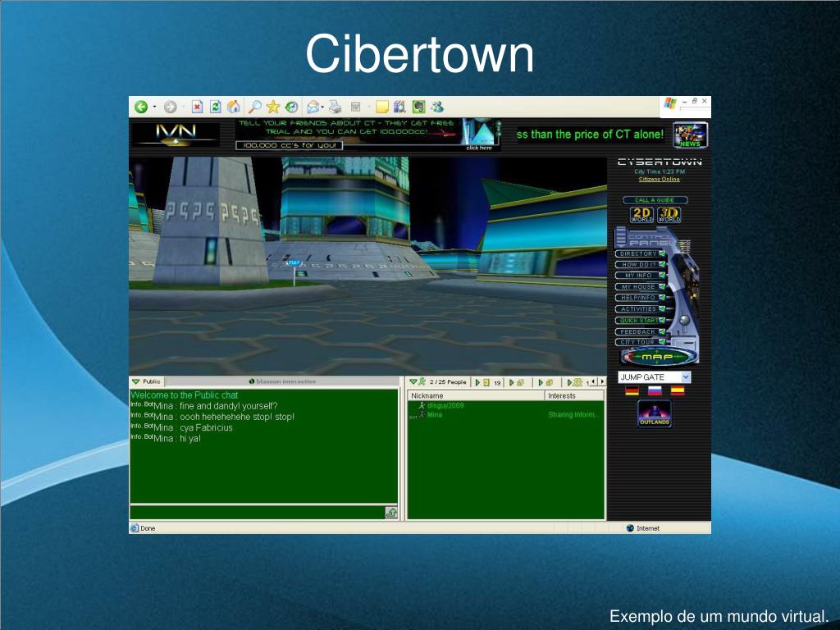Open the Messenger people icon

point(438,107)
